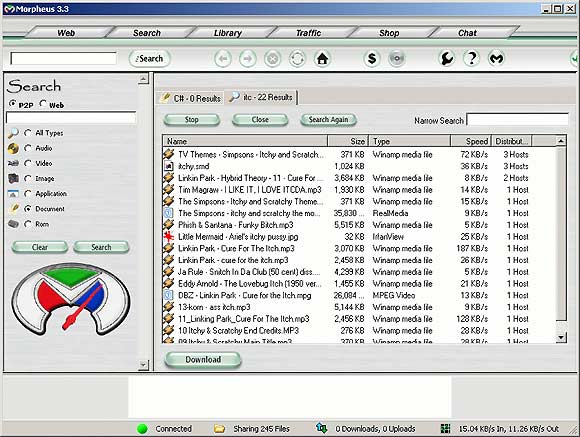Click the dollar sign icon
This screenshot has height=437, width=580.
(372, 58)
